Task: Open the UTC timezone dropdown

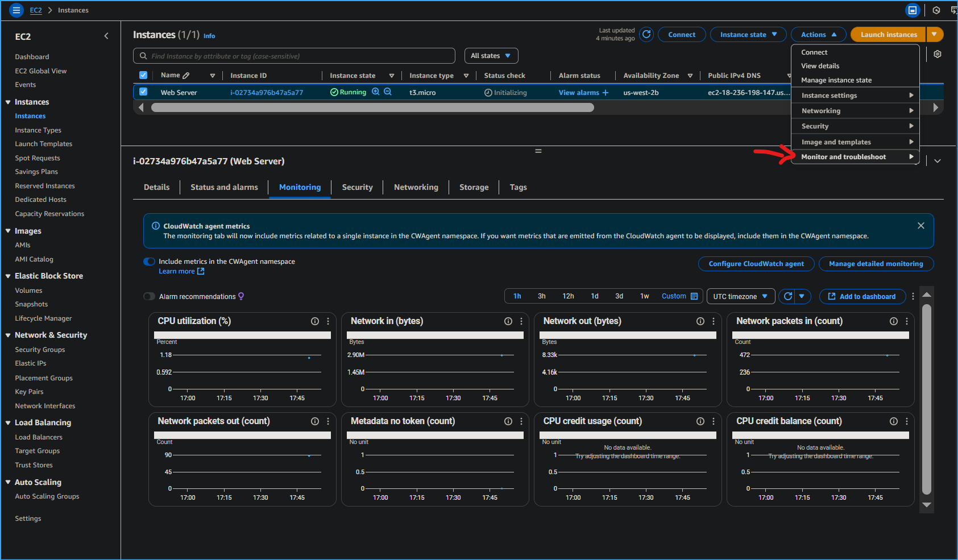Action: tap(740, 296)
